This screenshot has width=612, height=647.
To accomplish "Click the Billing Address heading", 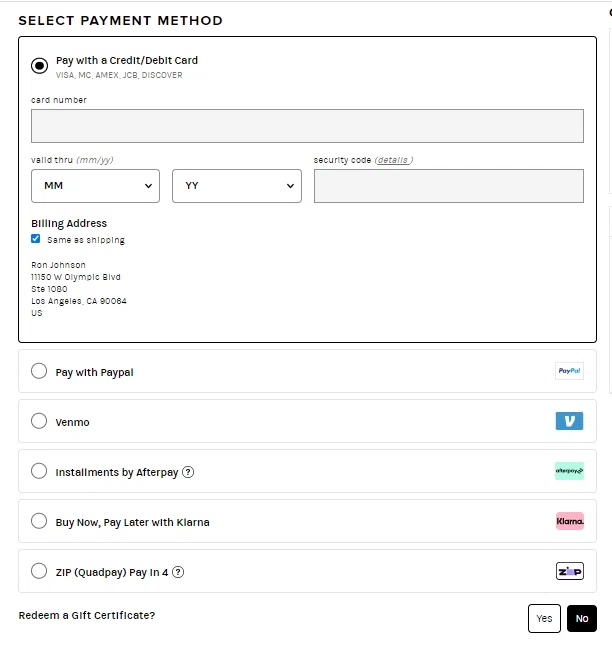I will coord(69,224).
